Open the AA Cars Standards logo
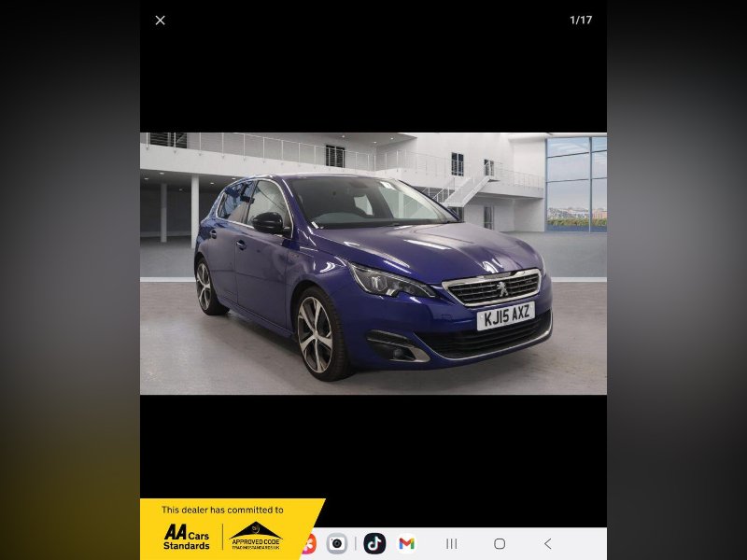 (x=186, y=538)
